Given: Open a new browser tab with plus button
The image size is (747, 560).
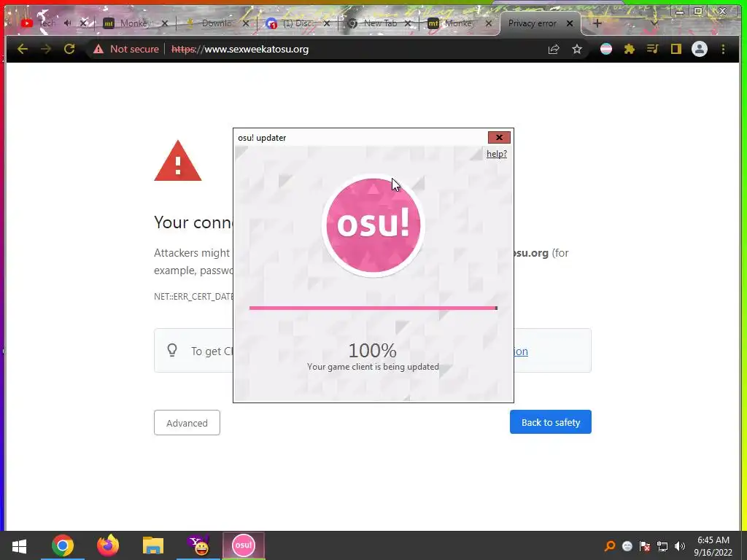Looking at the screenshot, I should click(597, 23).
